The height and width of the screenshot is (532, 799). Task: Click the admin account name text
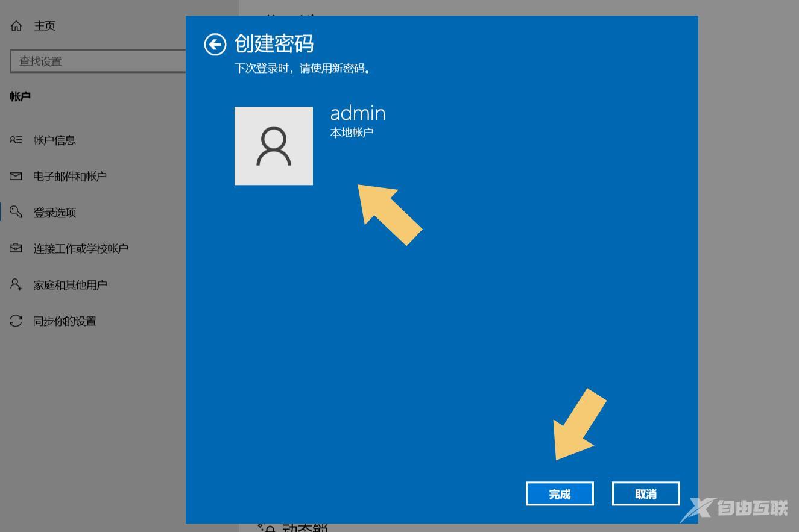pos(358,113)
